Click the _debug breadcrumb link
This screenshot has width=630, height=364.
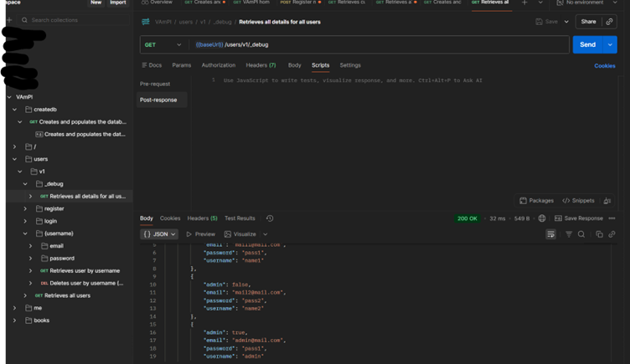222,22
